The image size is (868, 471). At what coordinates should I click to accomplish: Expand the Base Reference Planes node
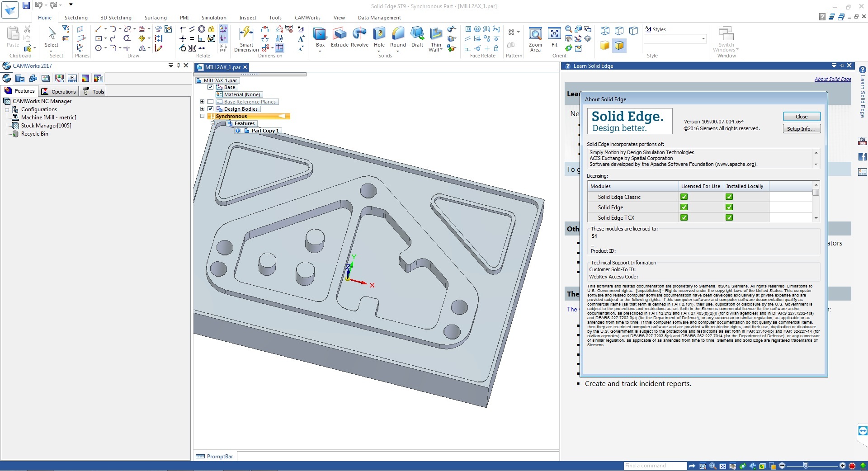point(202,102)
